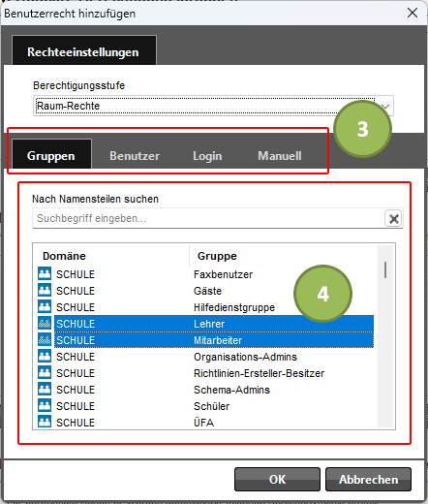Screen dimensions: 428x504
Task: Select the Manuell tab
Action: point(280,156)
